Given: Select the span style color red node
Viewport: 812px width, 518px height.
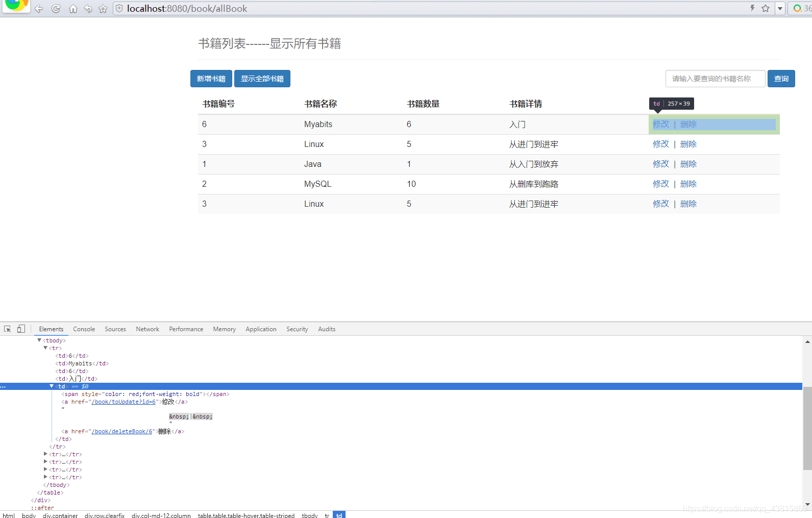Looking at the screenshot, I should (x=145, y=394).
